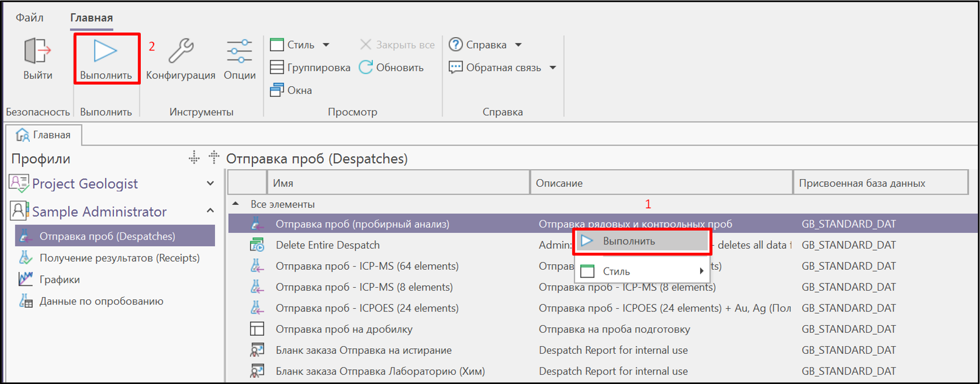Click the first expand-all arrows icon in the Профили header
Viewport: 980px width, 384px height.
pos(194,158)
